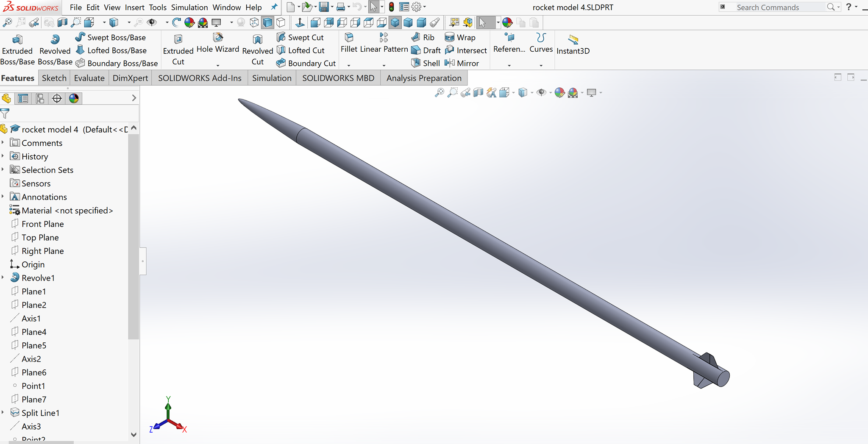Pick the Boundary Cut tool
Screen dimensions: 868x444
coord(306,63)
